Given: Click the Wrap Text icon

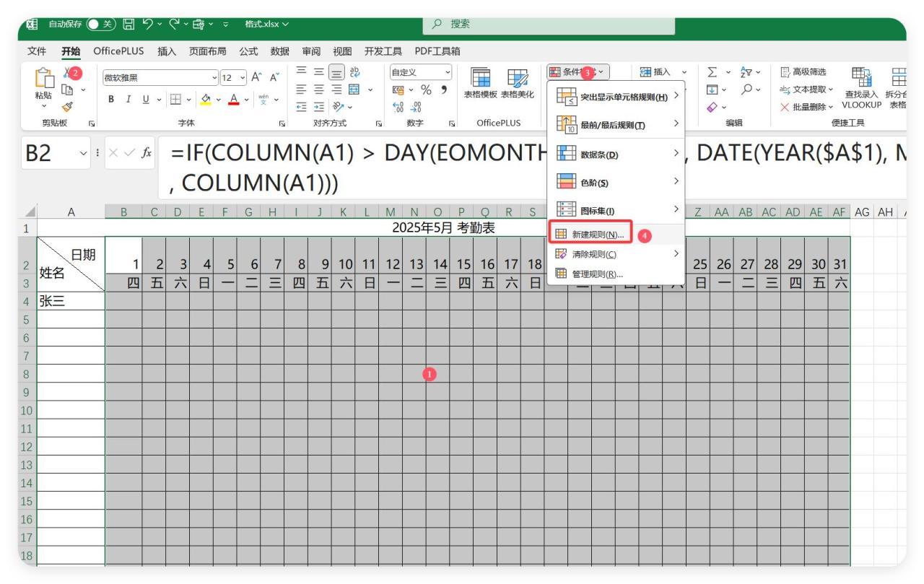Looking at the screenshot, I should click(354, 71).
